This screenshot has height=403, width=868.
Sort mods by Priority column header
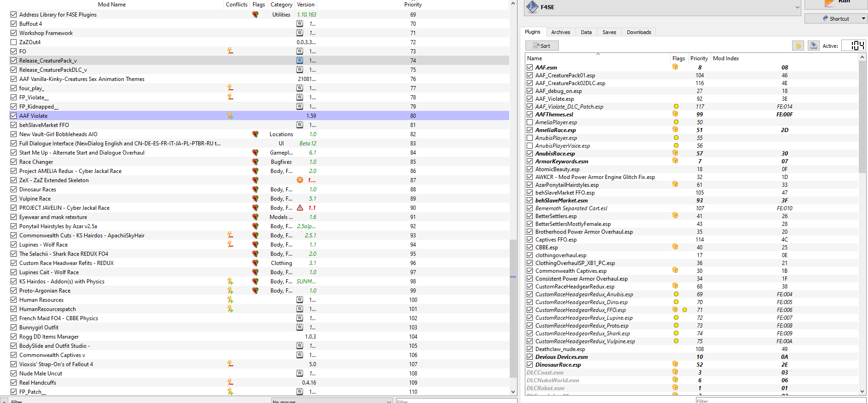tap(413, 5)
